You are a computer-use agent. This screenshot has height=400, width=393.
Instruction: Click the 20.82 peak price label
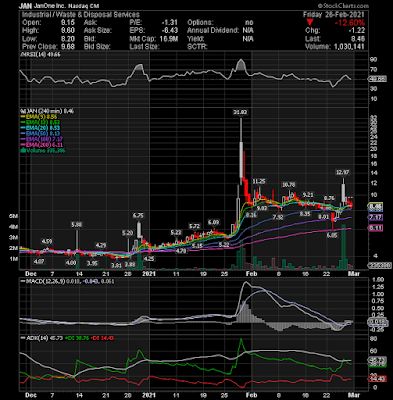pyautogui.click(x=240, y=113)
